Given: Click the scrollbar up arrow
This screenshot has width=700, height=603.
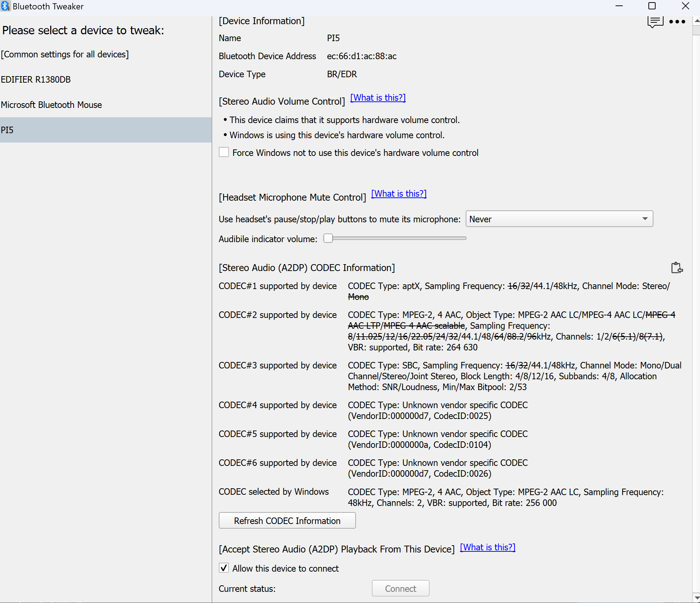Looking at the screenshot, I should [x=696, y=21].
